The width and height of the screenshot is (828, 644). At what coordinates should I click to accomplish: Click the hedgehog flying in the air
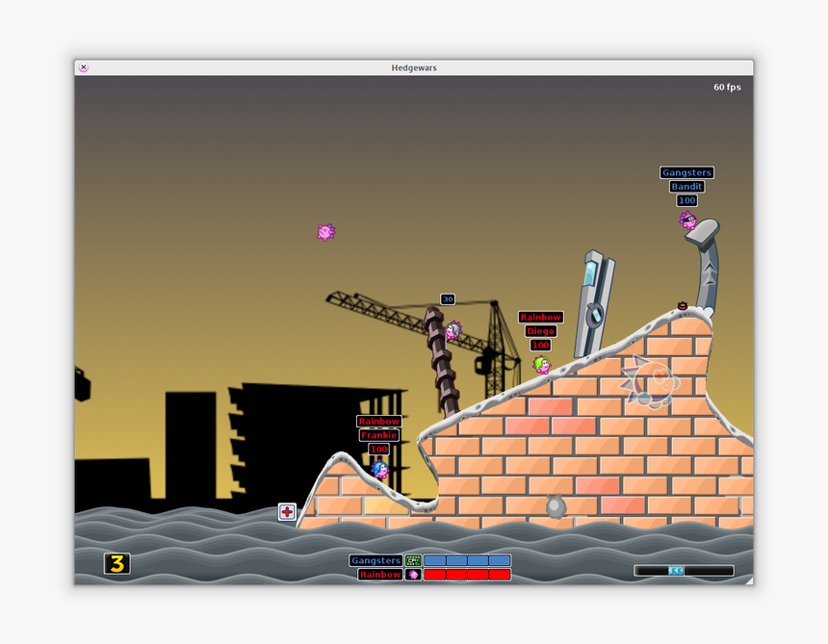325,232
